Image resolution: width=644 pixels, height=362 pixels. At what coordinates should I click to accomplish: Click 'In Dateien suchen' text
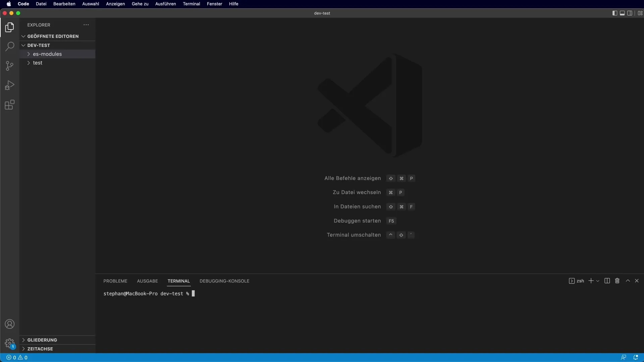(357, 206)
